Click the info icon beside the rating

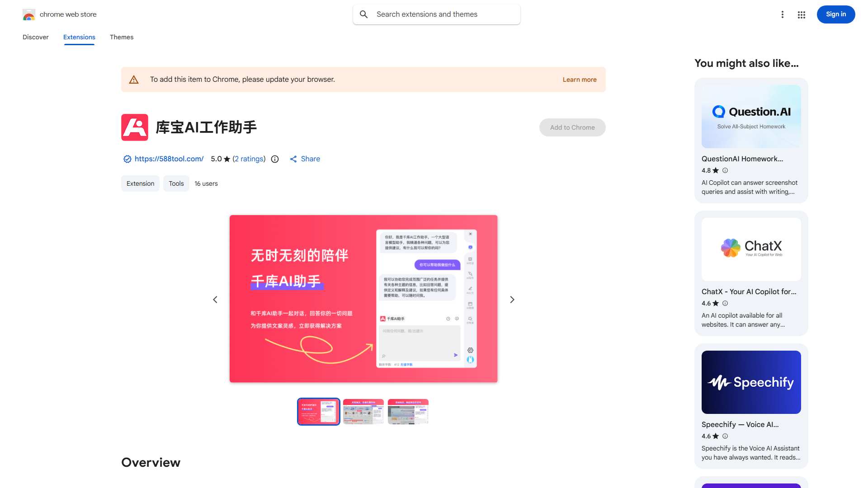tap(275, 159)
